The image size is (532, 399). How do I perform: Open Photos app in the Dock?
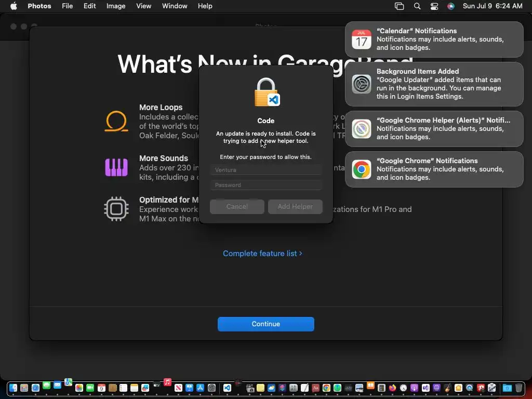coord(79,388)
